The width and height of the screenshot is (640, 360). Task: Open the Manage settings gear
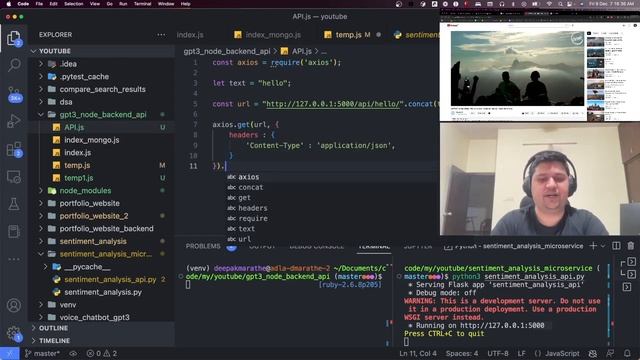(x=14, y=333)
